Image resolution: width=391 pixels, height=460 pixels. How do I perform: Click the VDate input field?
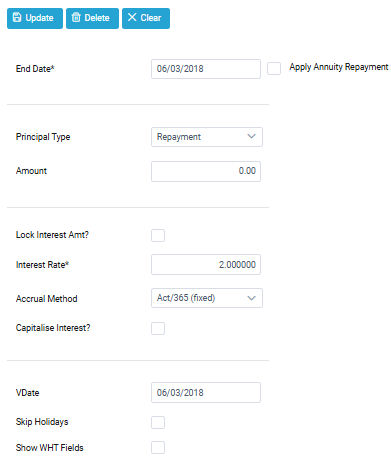(206, 393)
